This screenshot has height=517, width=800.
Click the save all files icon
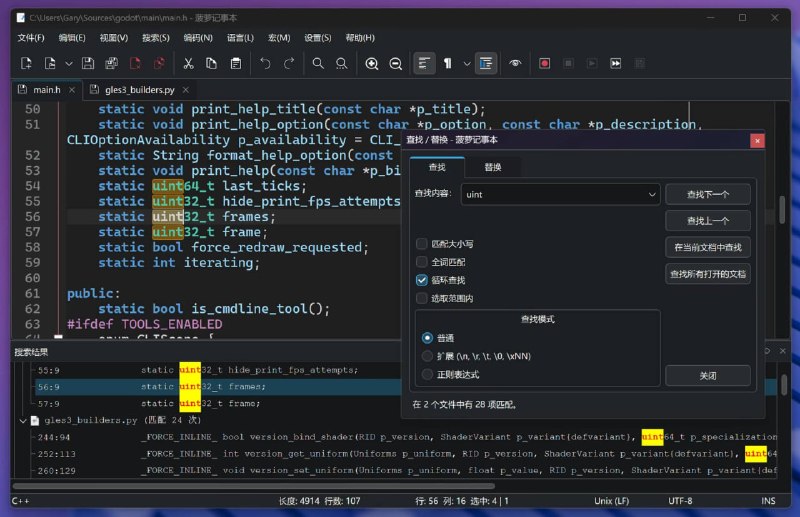click(111, 63)
